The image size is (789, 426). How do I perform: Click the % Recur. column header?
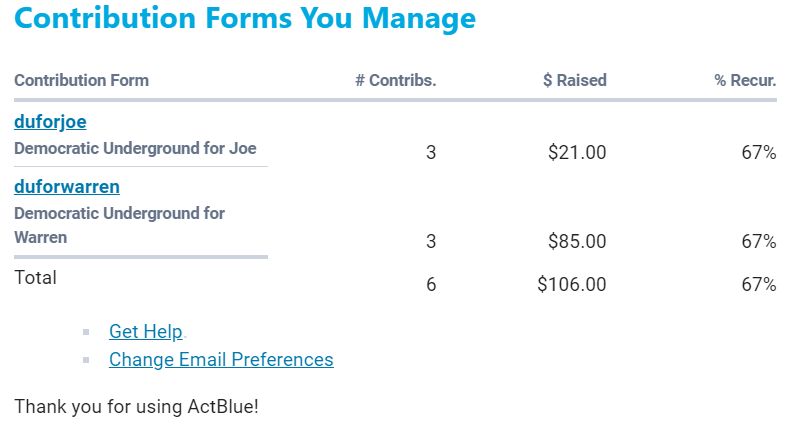pyautogui.click(x=745, y=81)
